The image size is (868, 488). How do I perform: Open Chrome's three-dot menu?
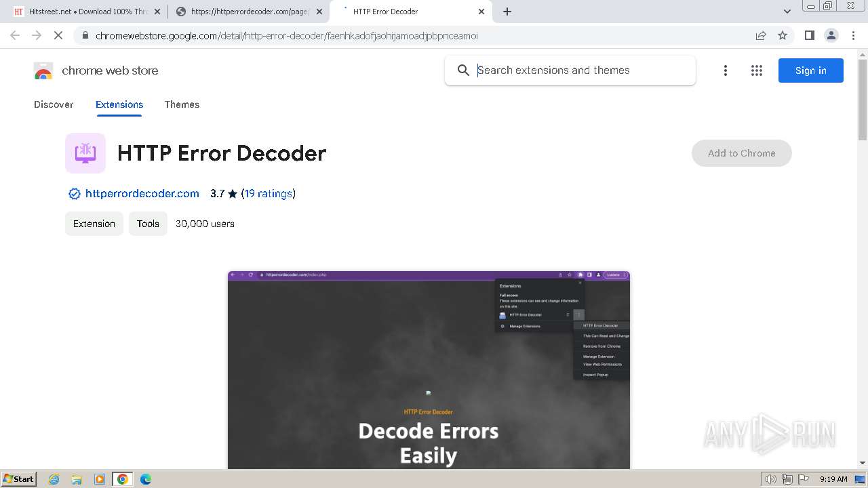pyautogui.click(x=854, y=35)
